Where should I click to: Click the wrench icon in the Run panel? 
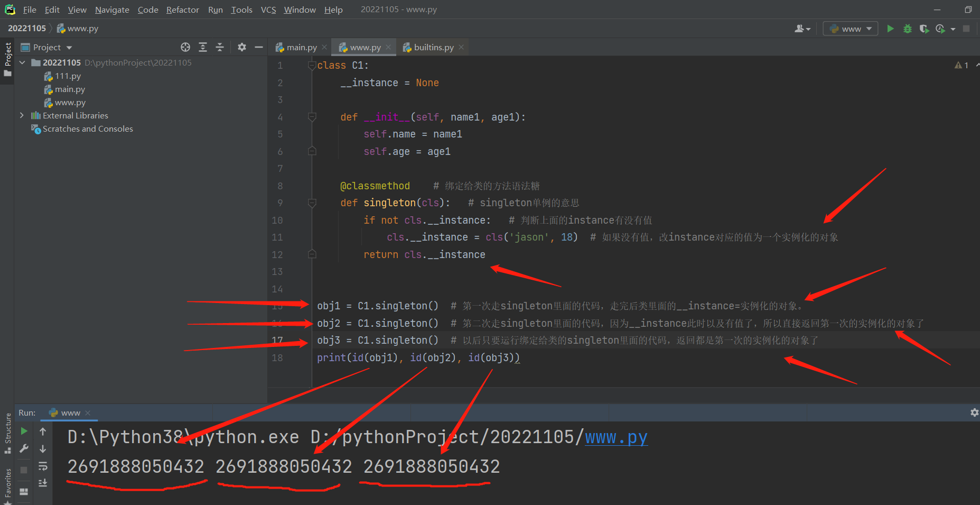[24, 448]
